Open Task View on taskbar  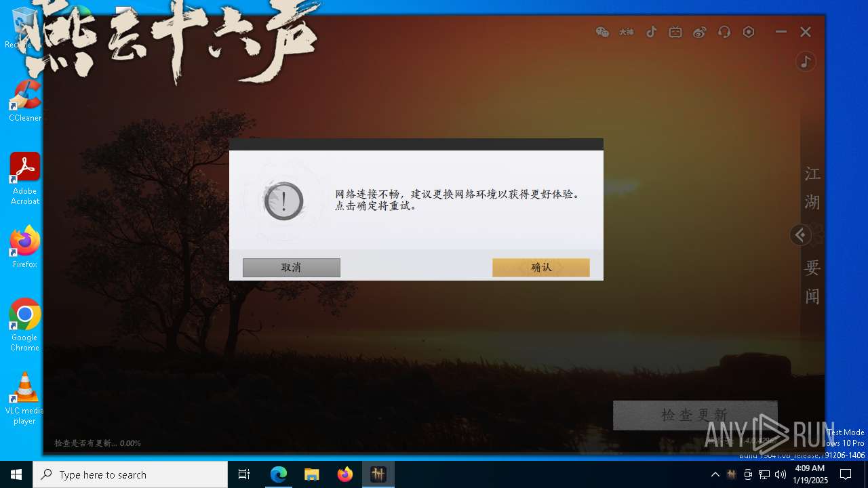coord(244,474)
